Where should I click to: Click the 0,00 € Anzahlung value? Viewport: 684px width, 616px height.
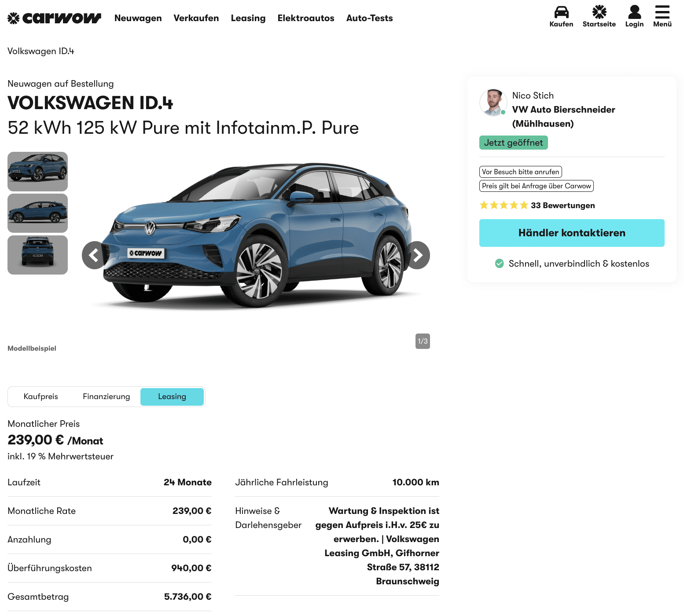(x=197, y=539)
